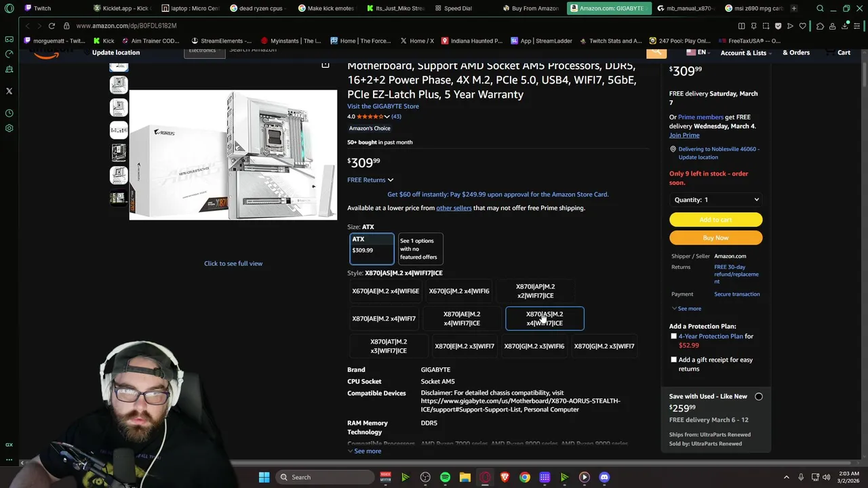Select style X870|G|M.2 x3|WIFI6
This screenshot has width=868, height=488.
point(534,346)
